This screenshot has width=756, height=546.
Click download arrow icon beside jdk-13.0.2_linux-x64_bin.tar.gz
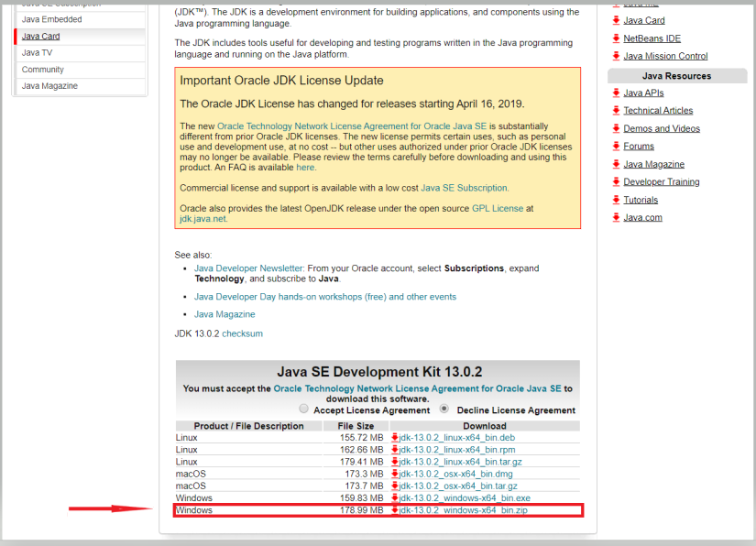tap(394, 462)
